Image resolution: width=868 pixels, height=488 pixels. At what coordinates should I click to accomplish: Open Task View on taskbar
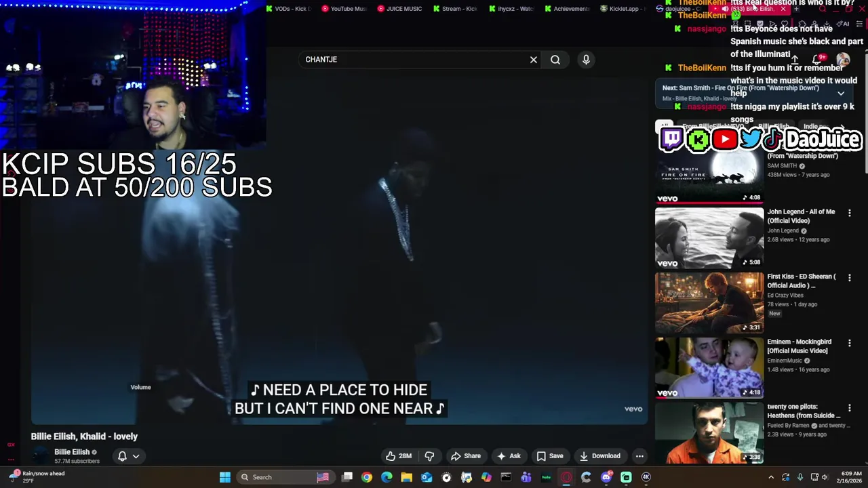[x=347, y=477]
